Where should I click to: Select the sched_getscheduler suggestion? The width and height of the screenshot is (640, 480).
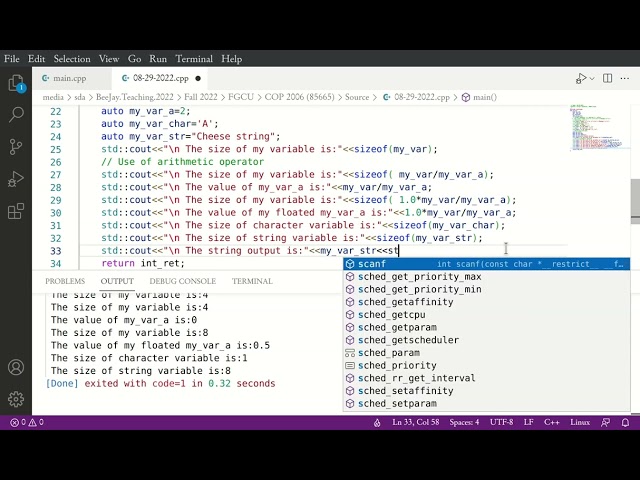tap(487, 340)
